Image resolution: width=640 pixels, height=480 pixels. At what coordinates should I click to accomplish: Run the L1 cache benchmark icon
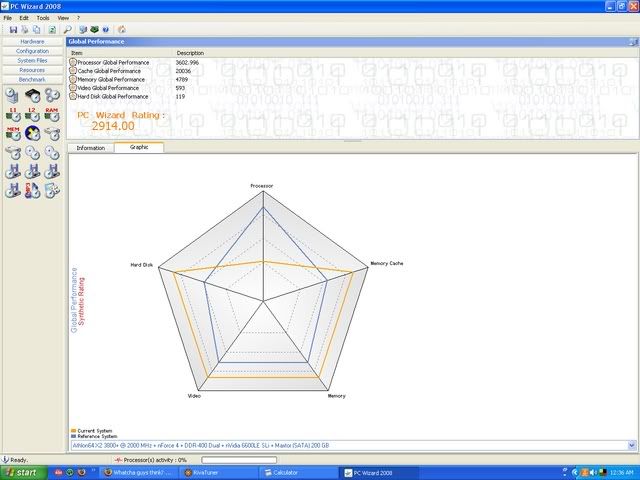point(13,115)
